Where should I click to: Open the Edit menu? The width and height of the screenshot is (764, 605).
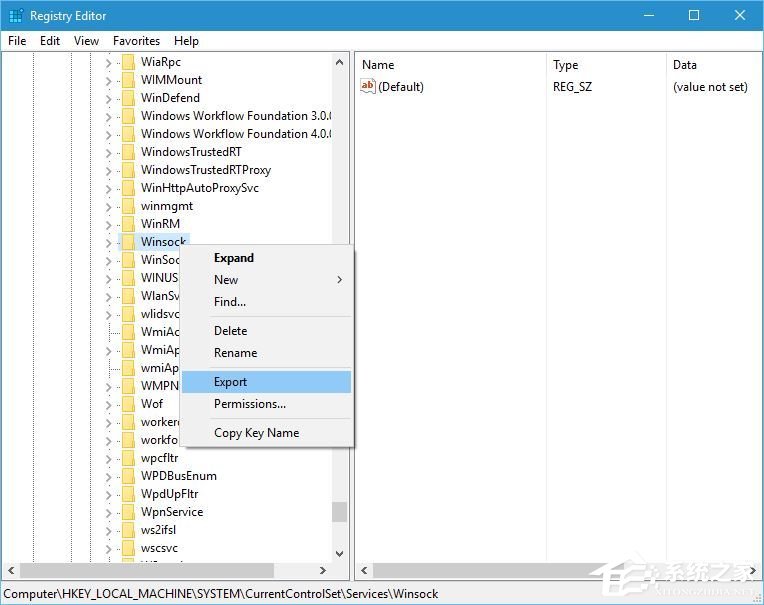click(x=50, y=41)
